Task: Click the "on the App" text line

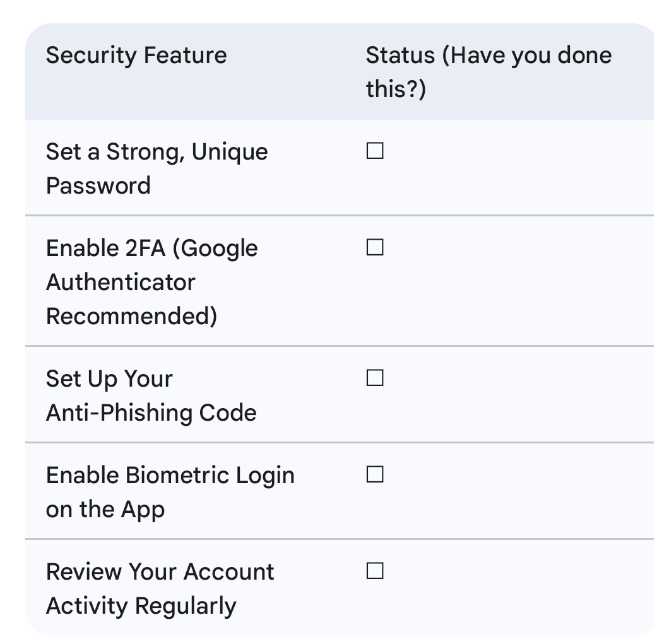Action: [x=105, y=509]
